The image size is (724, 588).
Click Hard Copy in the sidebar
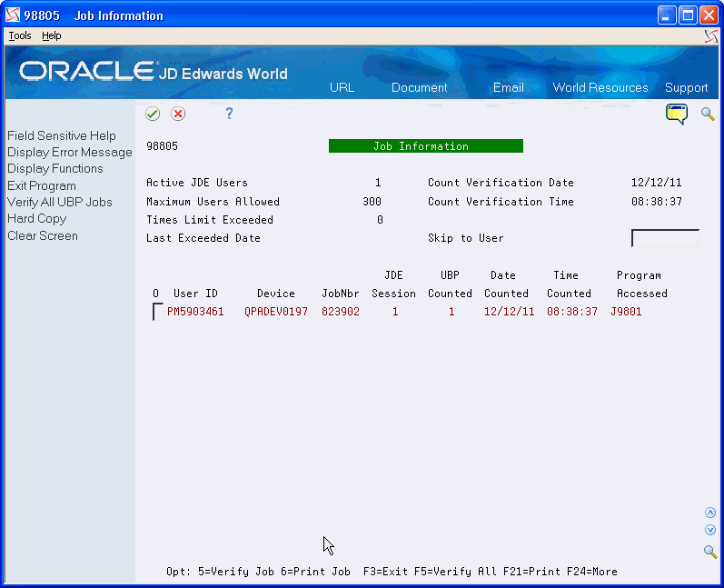click(x=37, y=218)
